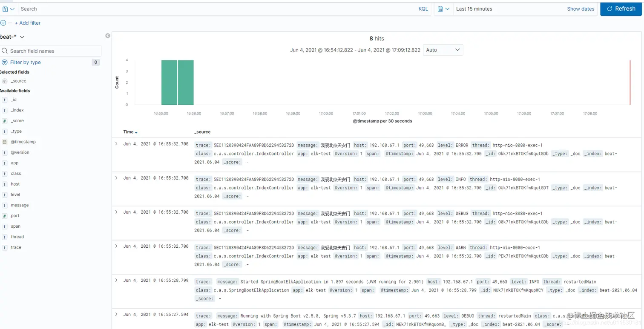The image size is (644, 329).
Task: Open the calendar quick date menu
Action: (443, 9)
